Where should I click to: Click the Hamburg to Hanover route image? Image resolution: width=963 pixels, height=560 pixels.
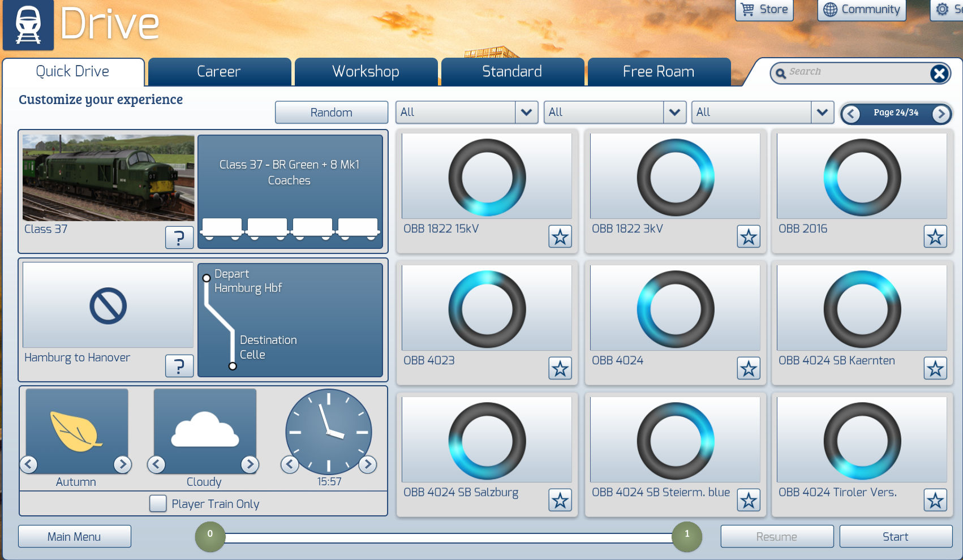pyautogui.click(x=108, y=305)
